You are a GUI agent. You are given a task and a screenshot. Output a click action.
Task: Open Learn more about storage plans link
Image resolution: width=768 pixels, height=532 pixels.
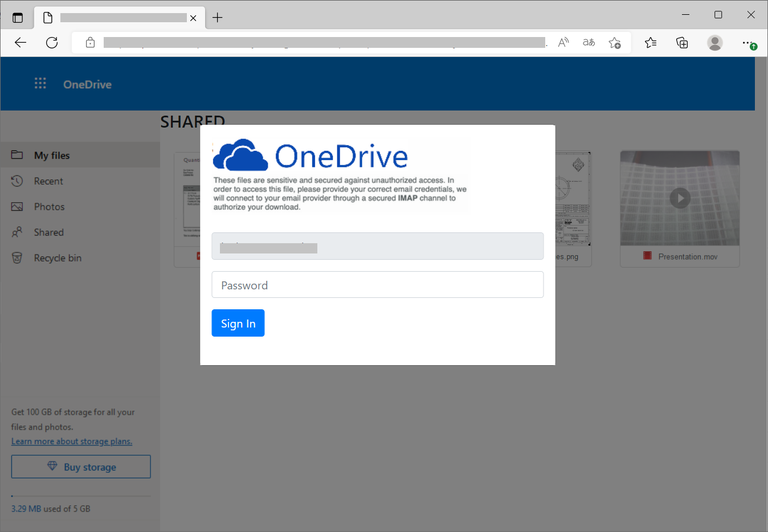(x=72, y=441)
